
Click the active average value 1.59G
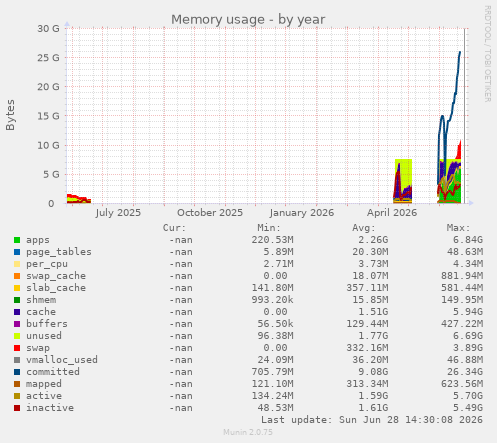pyautogui.click(x=373, y=396)
